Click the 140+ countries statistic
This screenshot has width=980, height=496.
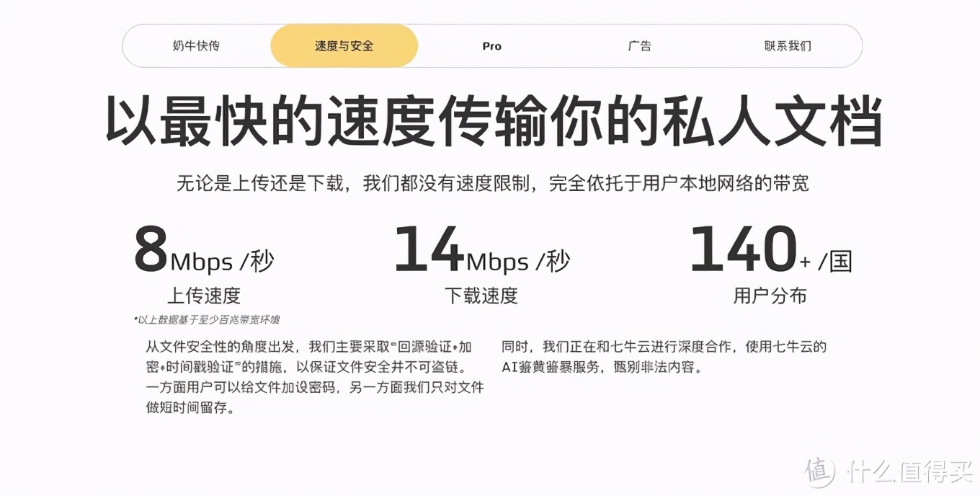[771, 252]
